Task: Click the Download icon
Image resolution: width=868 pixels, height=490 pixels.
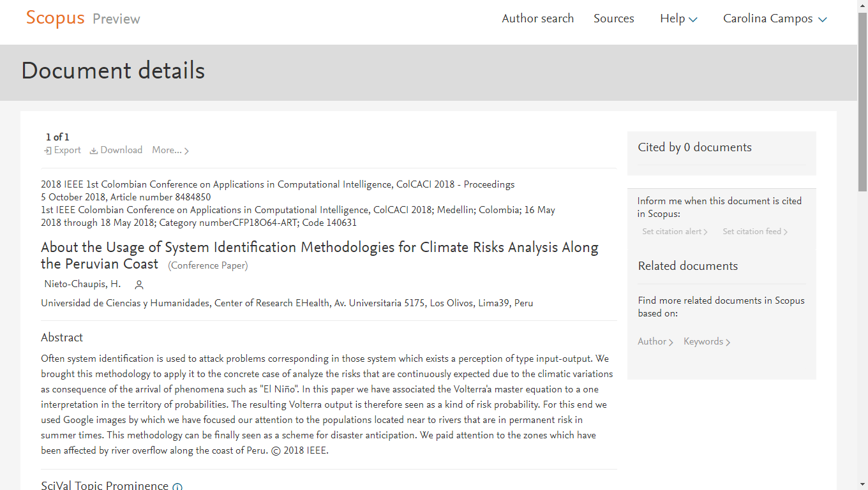Action: (93, 151)
